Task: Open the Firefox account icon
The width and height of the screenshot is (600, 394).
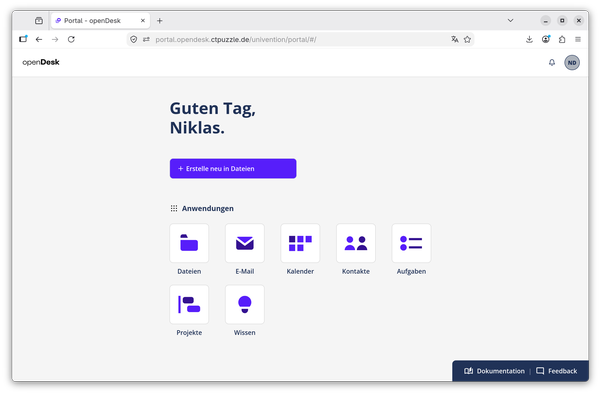Action: tap(546, 39)
